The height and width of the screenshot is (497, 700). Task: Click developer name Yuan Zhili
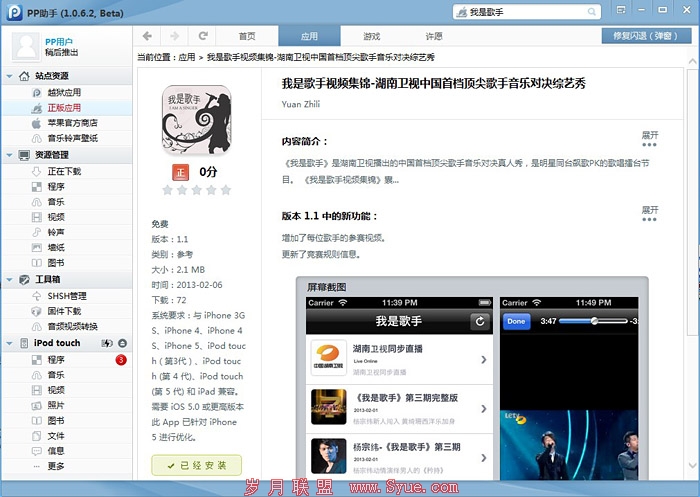pyautogui.click(x=300, y=104)
